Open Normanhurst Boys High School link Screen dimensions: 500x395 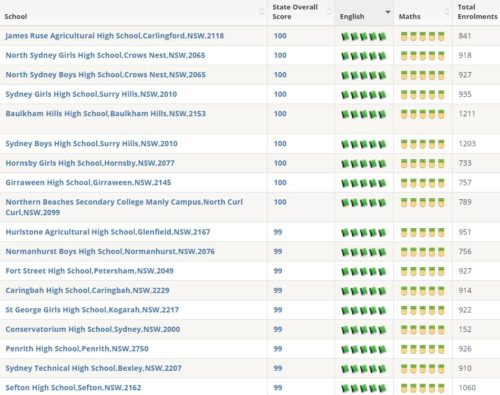(x=110, y=251)
